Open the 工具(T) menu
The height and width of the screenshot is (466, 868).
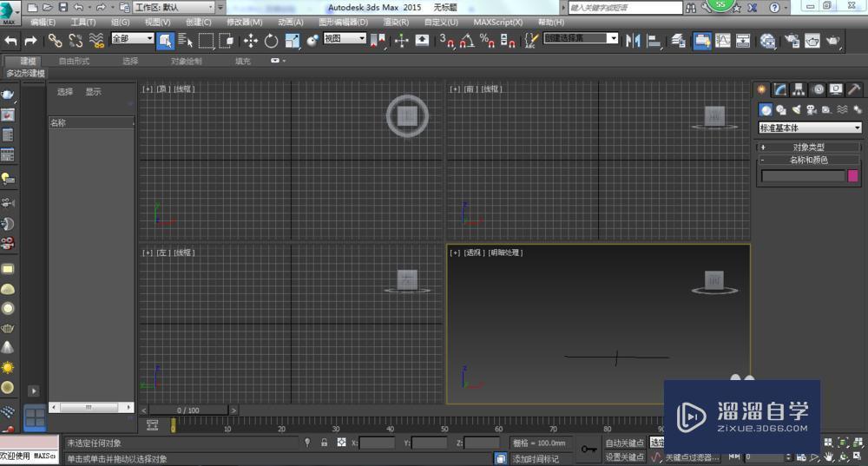(83, 23)
